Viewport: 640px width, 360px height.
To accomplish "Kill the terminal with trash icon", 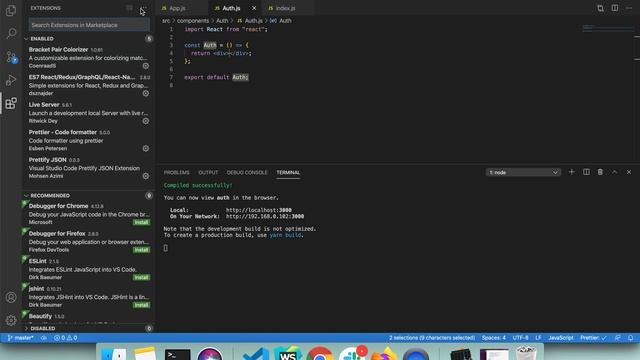I will click(600, 172).
